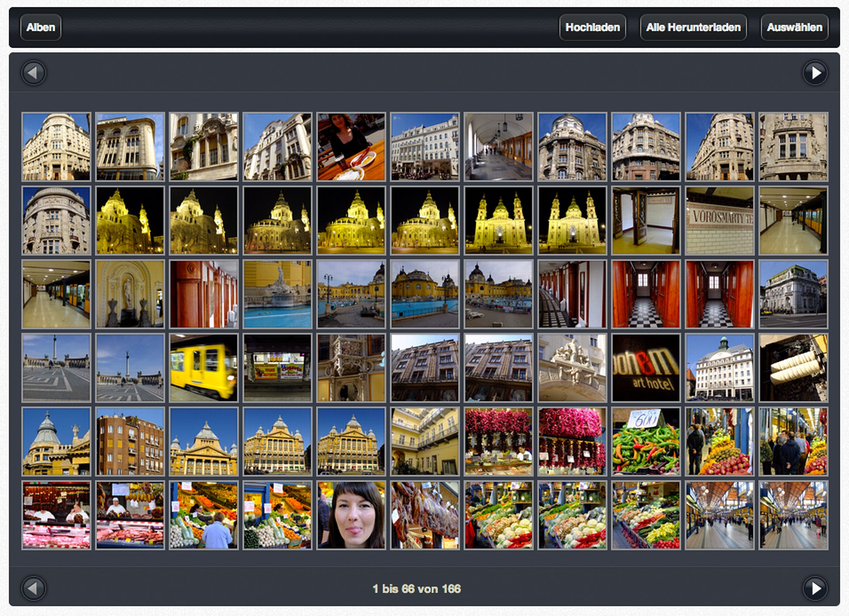Open the art hotel sign thumbnail
The height and width of the screenshot is (616, 849).
tap(646, 368)
